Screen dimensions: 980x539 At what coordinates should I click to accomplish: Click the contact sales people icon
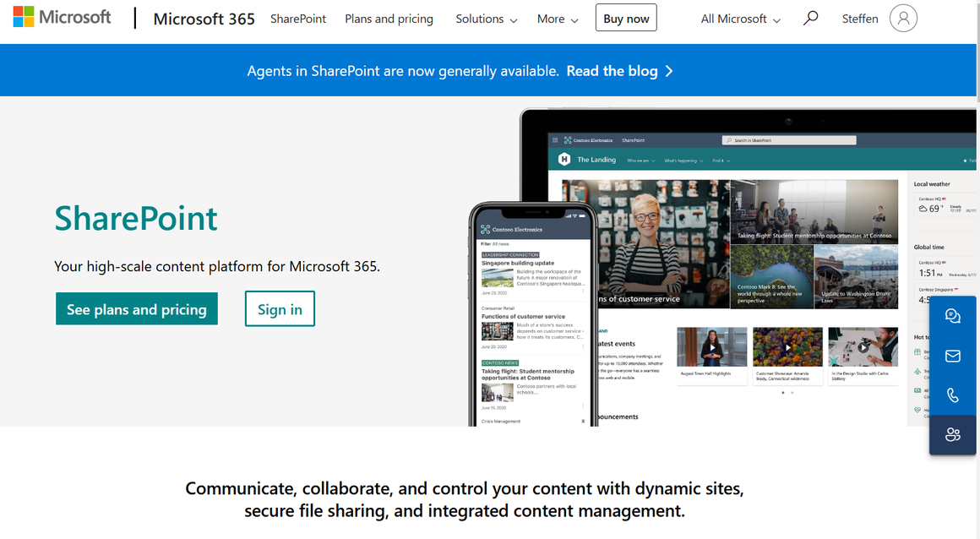click(952, 434)
